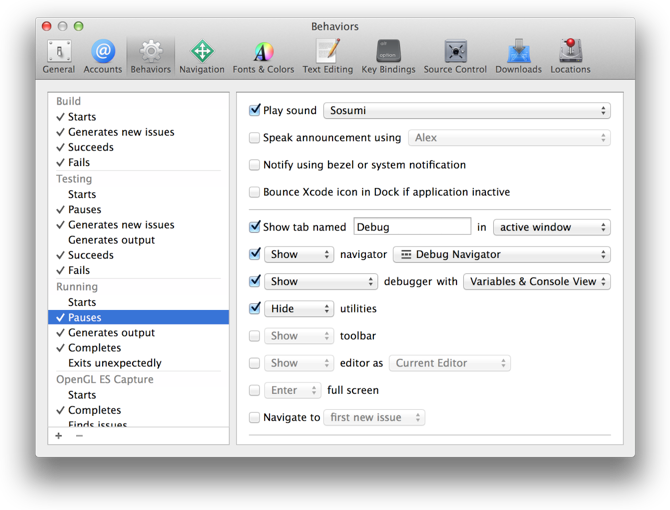This screenshot has height=510, width=670.
Task: Open the Alex voice dropdown
Action: click(x=509, y=138)
